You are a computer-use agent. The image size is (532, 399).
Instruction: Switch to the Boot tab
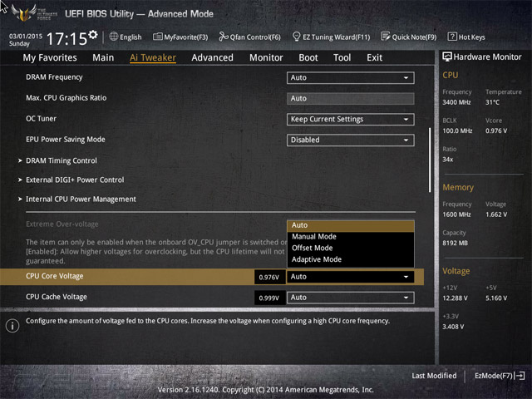(308, 57)
